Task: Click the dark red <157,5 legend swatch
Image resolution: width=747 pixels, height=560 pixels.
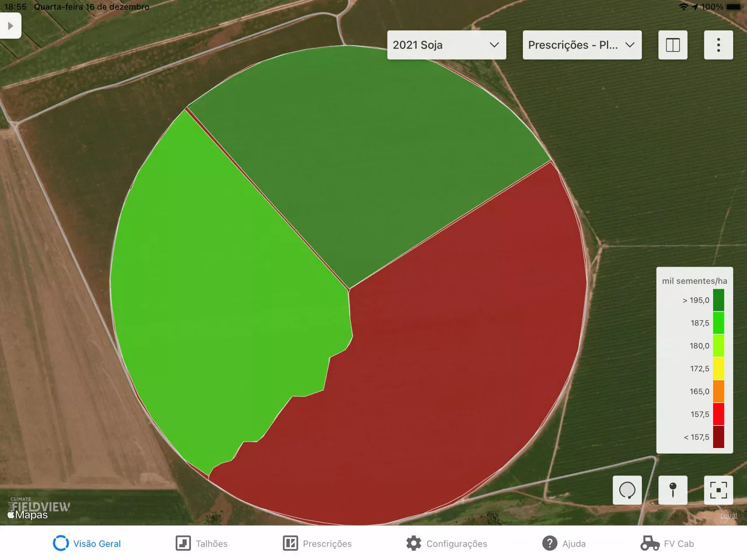Action: [x=718, y=437]
